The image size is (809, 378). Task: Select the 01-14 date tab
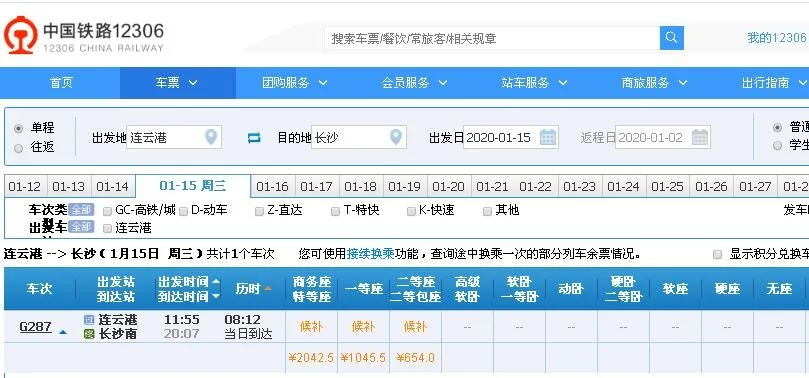[x=112, y=187]
